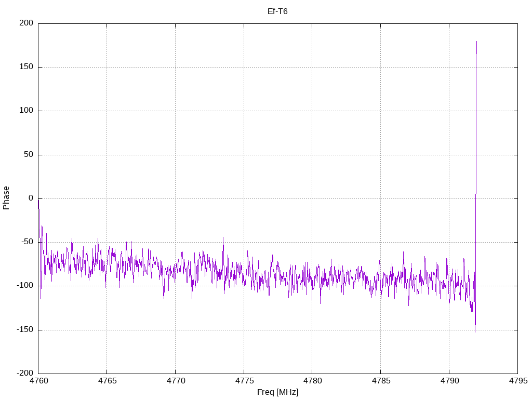Click the -150 y-axis tick label
The width and height of the screenshot is (532, 399).
[x=24, y=330]
